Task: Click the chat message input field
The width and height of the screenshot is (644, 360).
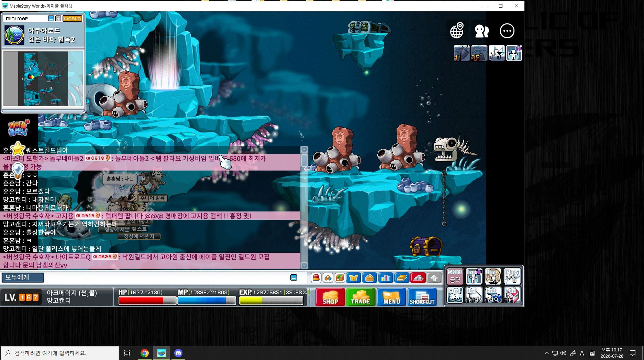Action: (167, 277)
